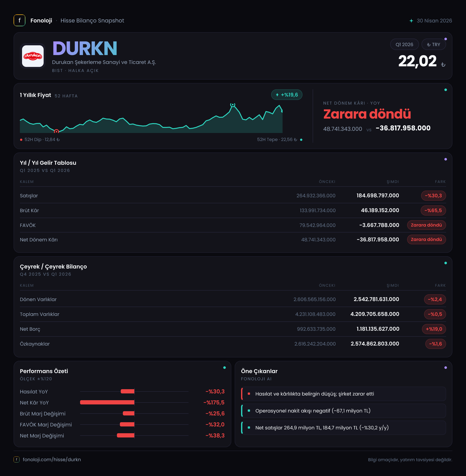466x476 pixels.
Task: Click the -%38,3 Net Marj value
Action: coord(215,436)
